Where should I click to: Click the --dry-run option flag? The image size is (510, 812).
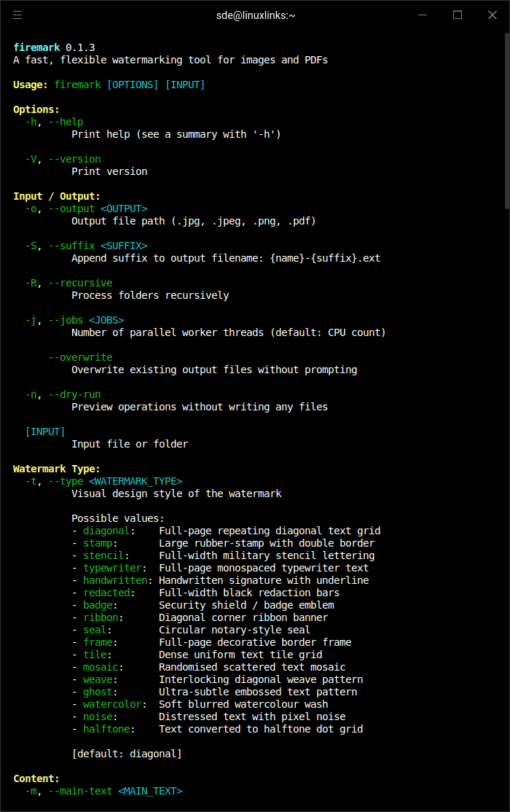coord(74,394)
